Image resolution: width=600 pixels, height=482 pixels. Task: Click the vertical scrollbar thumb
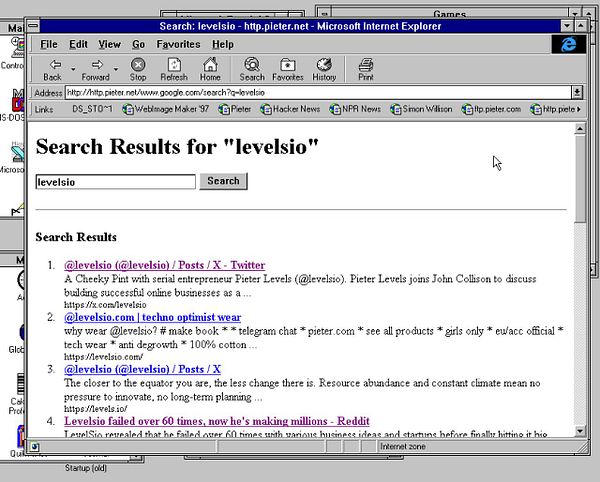580,178
